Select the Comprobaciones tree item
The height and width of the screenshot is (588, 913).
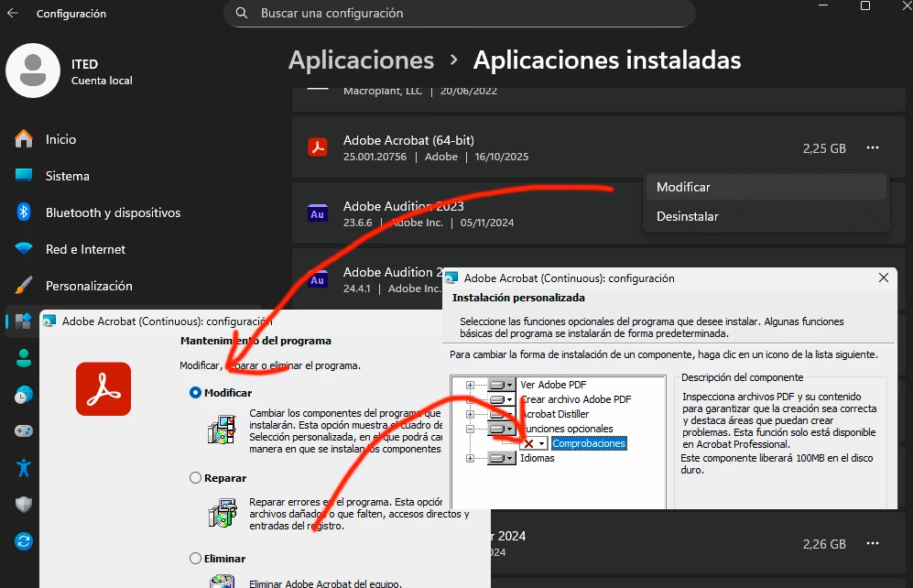[589, 443]
